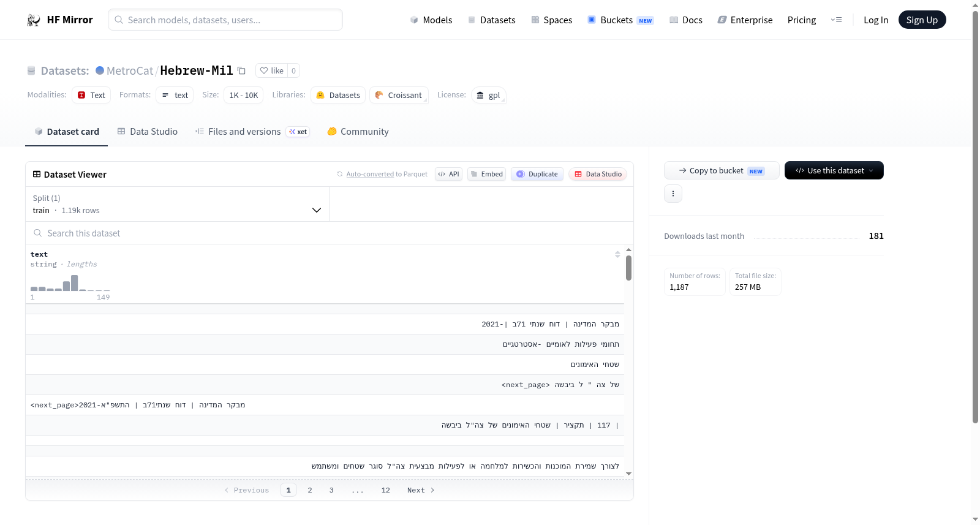This screenshot has height=525, width=980.
Task: Copy dataset name using copy icon
Action: point(241,70)
